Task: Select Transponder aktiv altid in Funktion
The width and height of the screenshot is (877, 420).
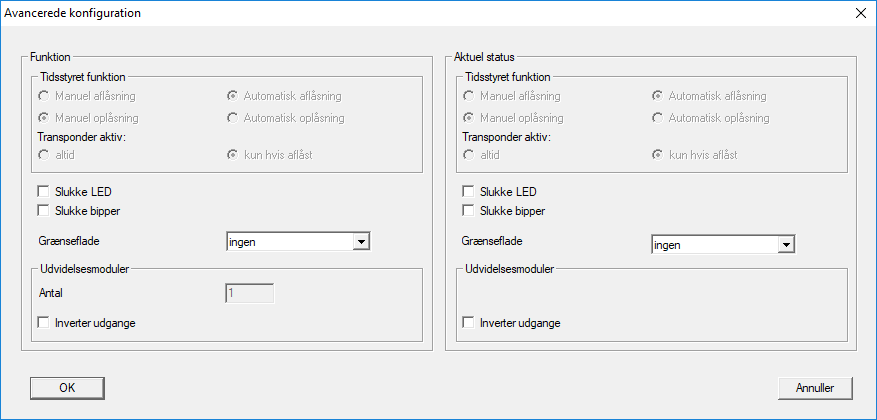Action: point(43,156)
